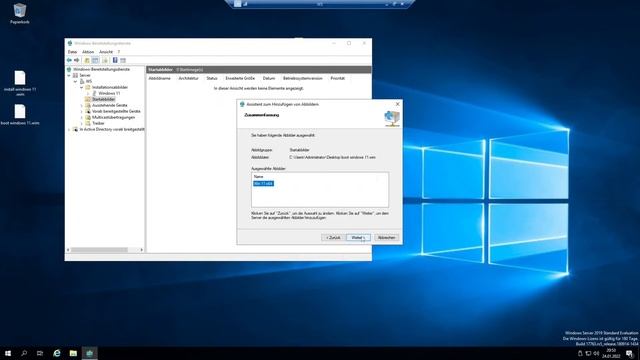Expand In Active Directory vorab bereitgestellt node
640x360 pixels.
(x=69, y=129)
